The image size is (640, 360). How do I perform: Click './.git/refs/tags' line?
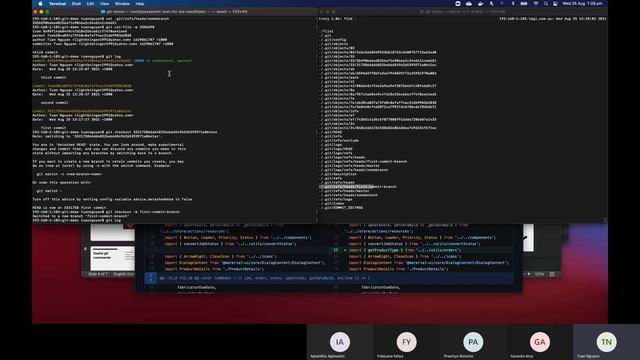[336, 199]
